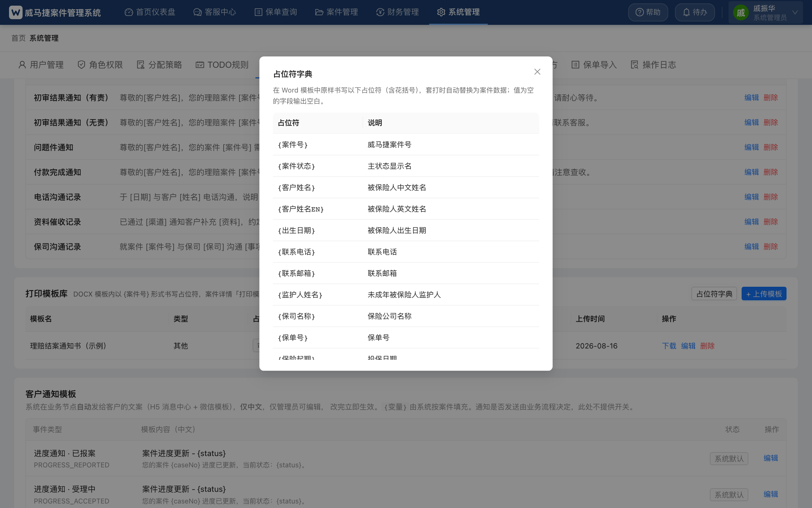812x508 pixels.
Task: Switch to the 用户管理 tab
Action: tap(41, 65)
